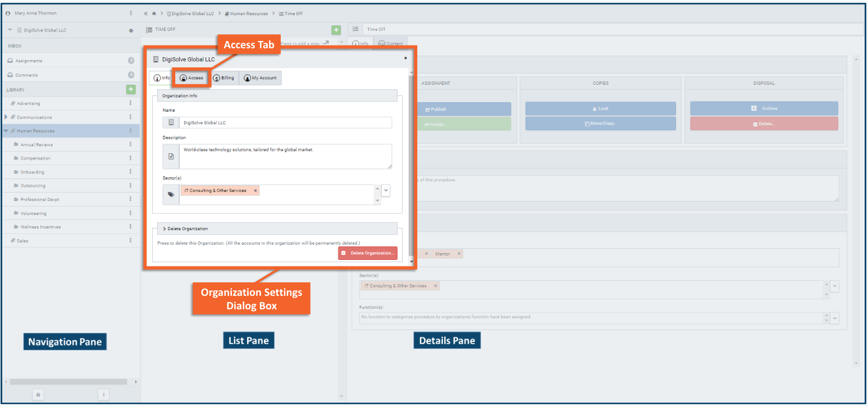Image resolution: width=868 pixels, height=407 pixels.
Task: Open the Sector(s) dropdown in the dialog
Action: click(386, 191)
